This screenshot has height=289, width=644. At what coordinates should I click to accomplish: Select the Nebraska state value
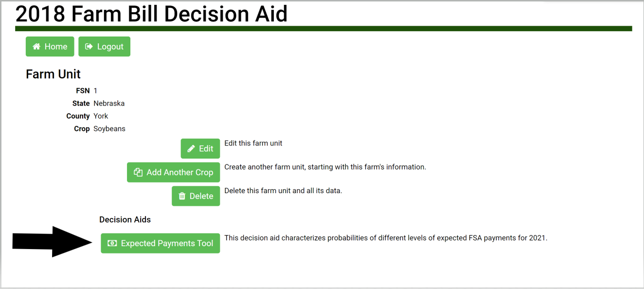(109, 104)
